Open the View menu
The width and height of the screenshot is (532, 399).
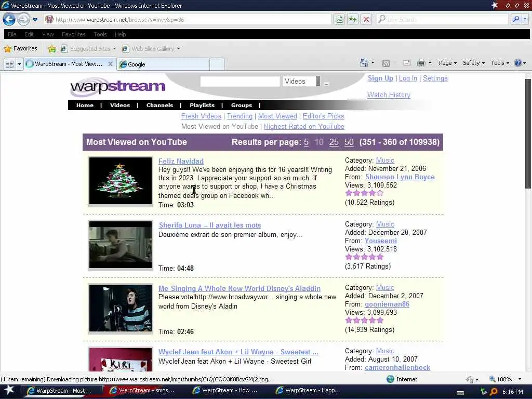tap(48, 34)
